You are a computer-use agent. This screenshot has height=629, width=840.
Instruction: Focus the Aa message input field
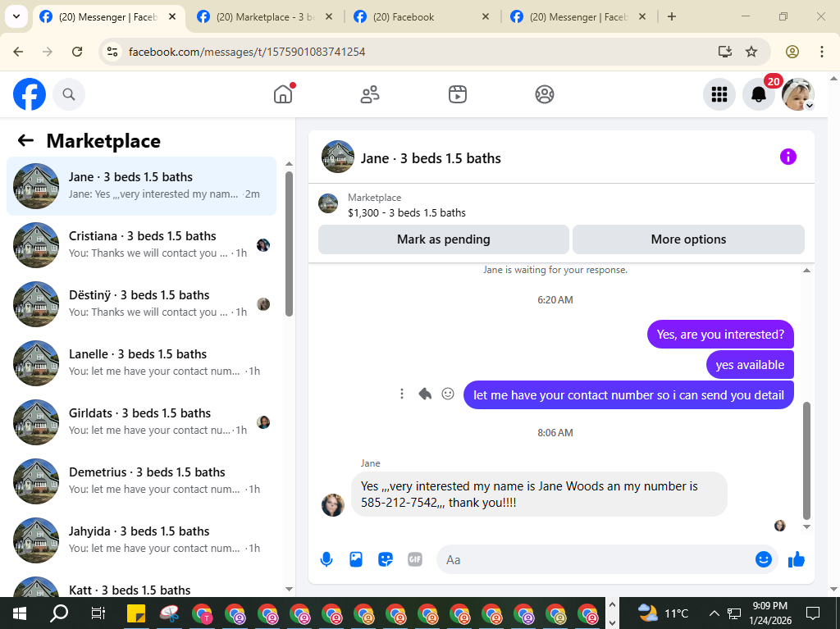point(595,560)
